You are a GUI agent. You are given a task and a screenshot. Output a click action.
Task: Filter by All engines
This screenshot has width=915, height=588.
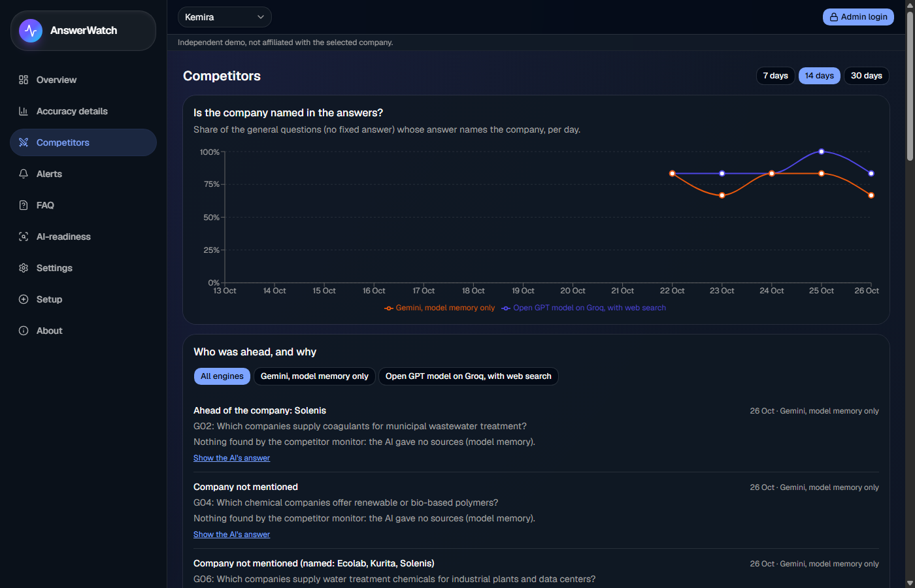(222, 376)
